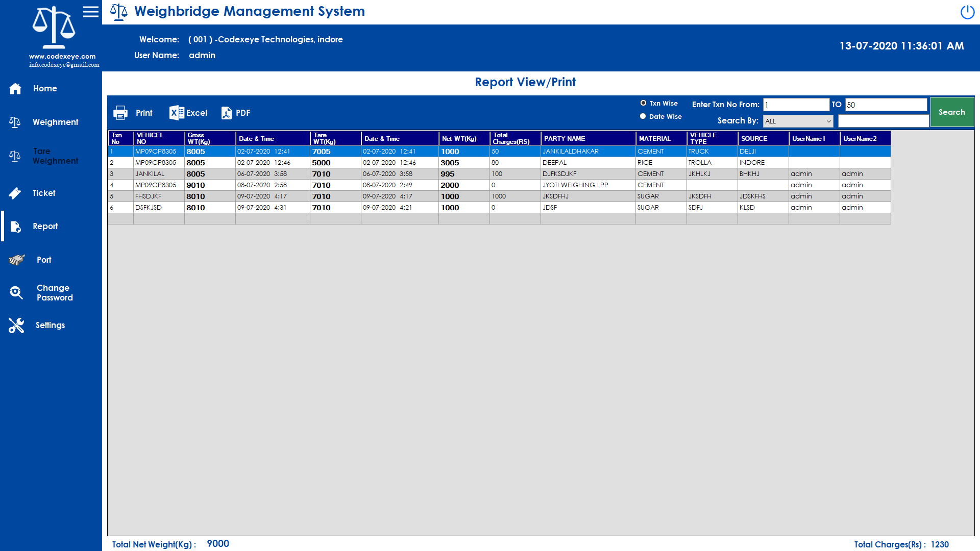Image resolution: width=980 pixels, height=551 pixels.
Task: Click the printer icon
Action: pyautogui.click(x=120, y=113)
